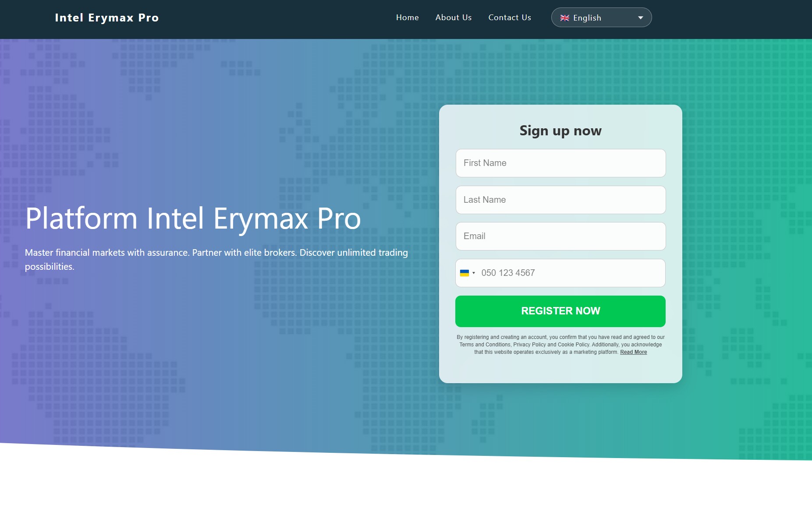Focus the Email input field
The width and height of the screenshot is (812, 529).
pos(560,236)
